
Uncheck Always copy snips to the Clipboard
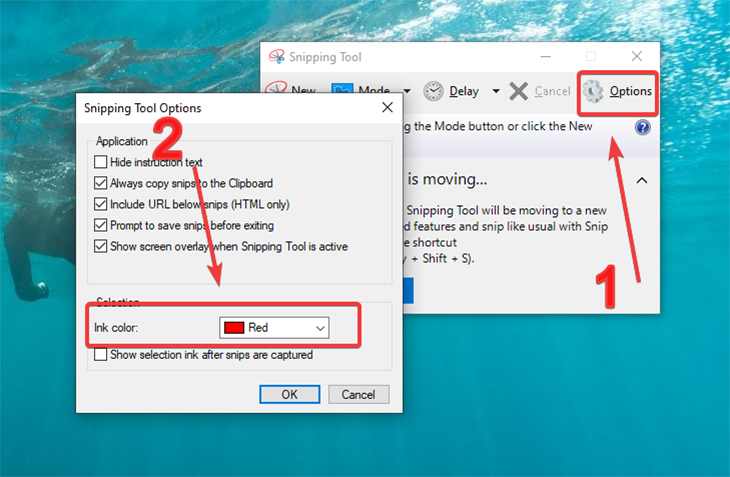pyautogui.click(x=101, y=183)
